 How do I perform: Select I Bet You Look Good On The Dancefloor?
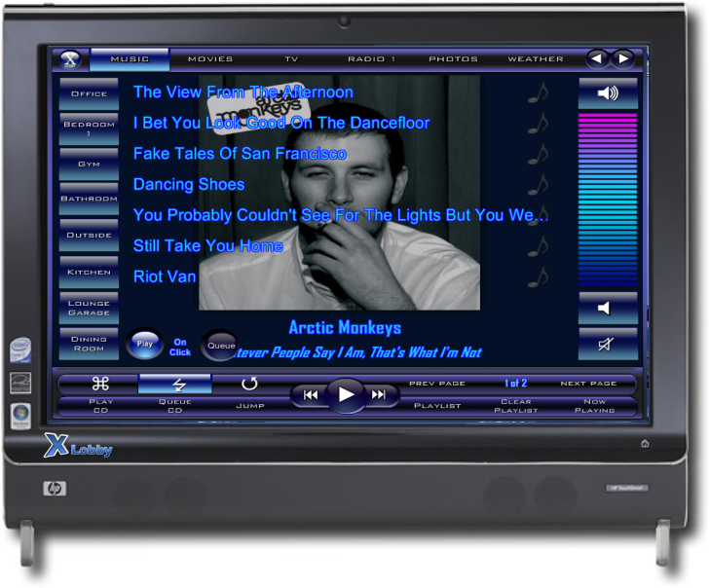(281, 123)
